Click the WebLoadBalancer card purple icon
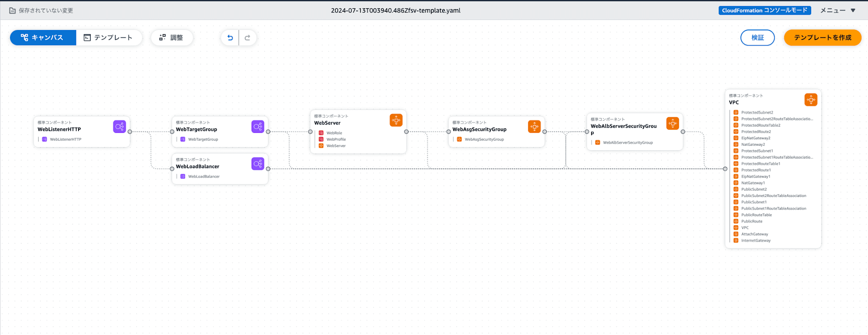868x335 pixels. (x=258, y=164)
